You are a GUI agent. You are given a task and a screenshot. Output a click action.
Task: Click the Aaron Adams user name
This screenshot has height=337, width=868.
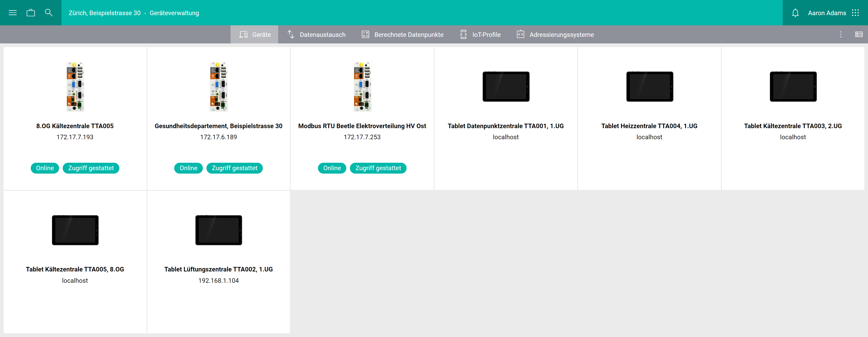click(x=827, y=13)
